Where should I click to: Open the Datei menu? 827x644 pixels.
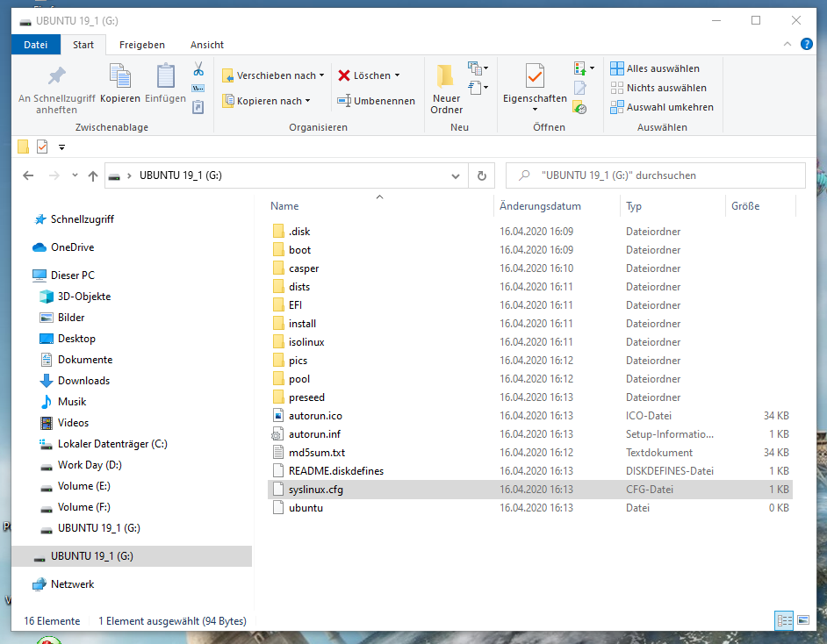point(35,45)
